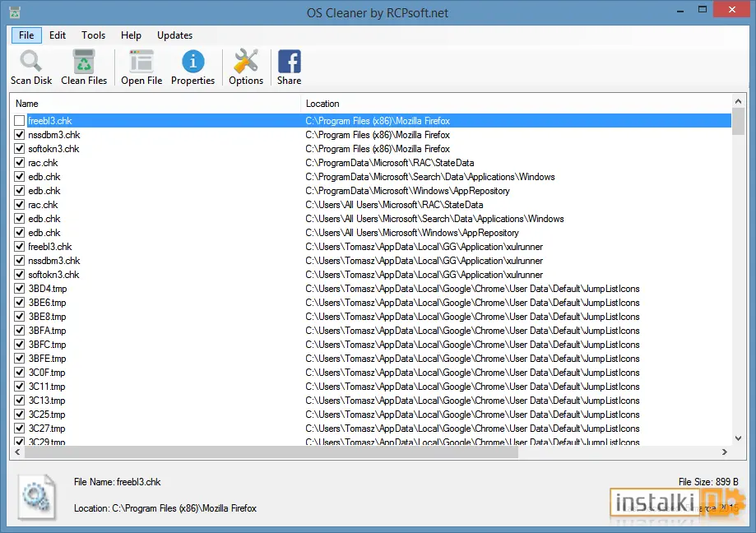Click the list scroll down arrow

pos(738,438)
